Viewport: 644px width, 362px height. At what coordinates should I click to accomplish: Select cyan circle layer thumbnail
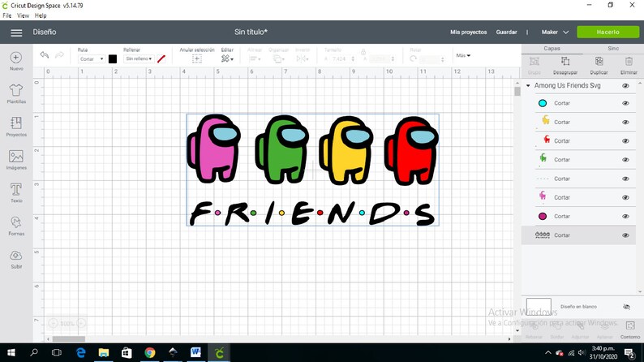543,103
